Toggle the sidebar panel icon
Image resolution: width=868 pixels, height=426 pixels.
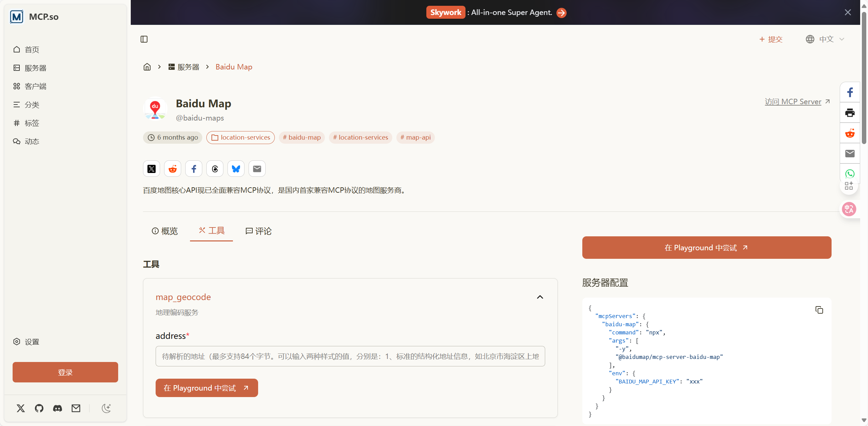click(x=144, y=39)
